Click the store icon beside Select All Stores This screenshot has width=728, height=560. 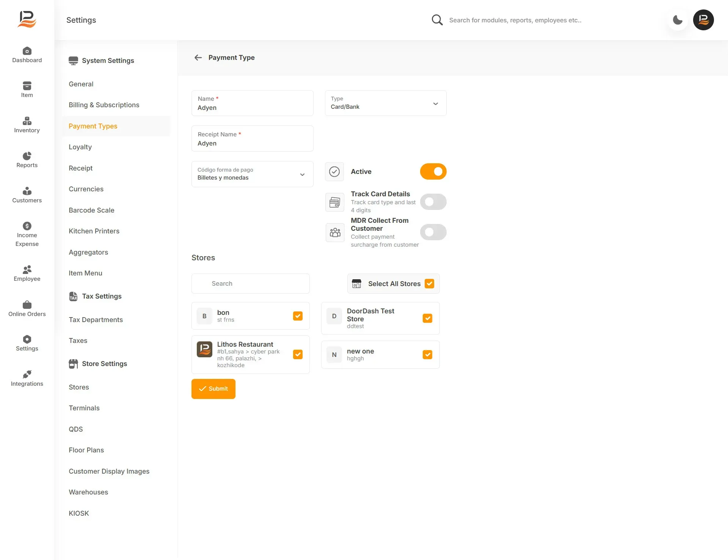pyautogui.click(x=357, y=283)
